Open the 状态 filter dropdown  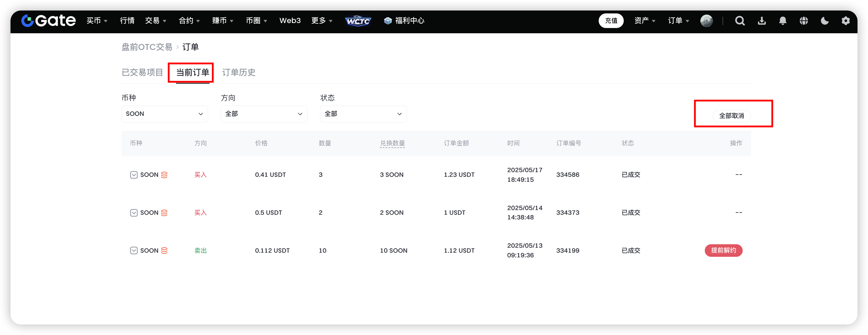pos(363,114)
